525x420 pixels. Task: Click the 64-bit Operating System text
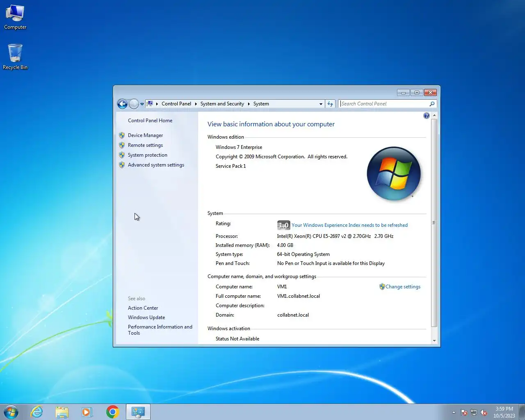tap(303, 254)
